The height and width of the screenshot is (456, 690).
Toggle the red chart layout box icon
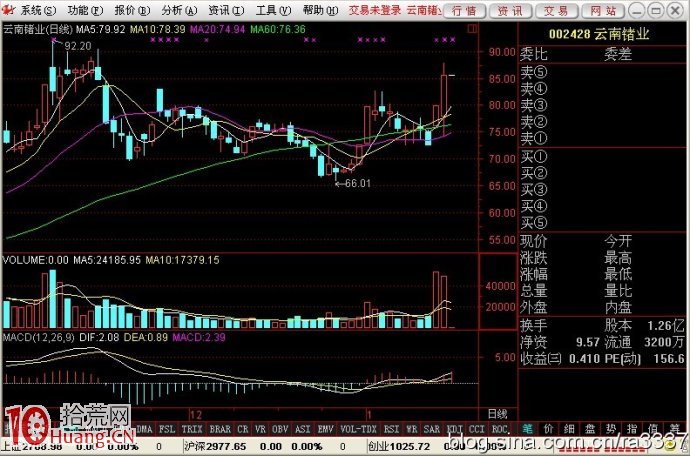click(x=472, y=29)
